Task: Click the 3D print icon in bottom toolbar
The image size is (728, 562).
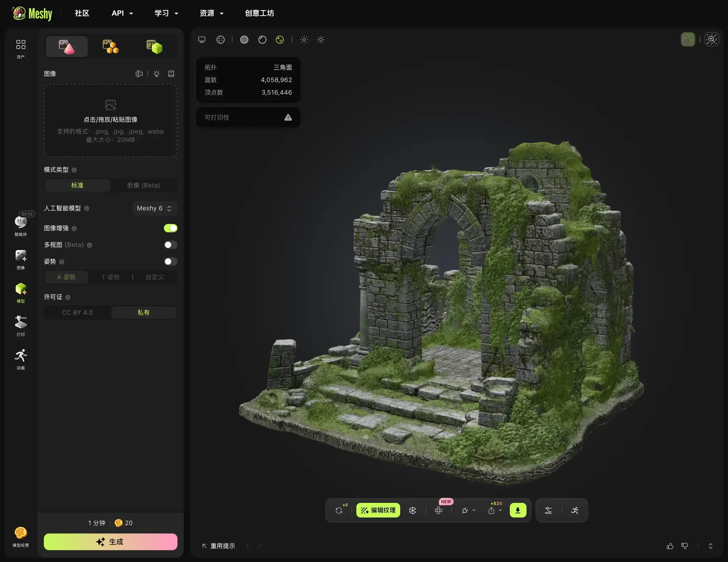Action: pos(548,510)
